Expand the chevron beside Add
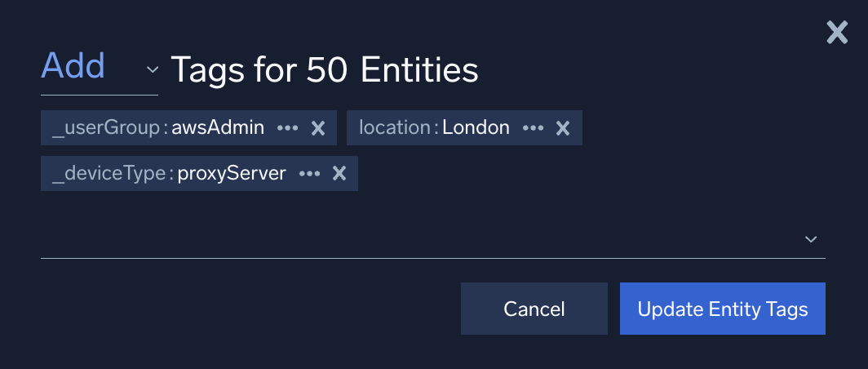The image size is (868, 369). (x=152, y=70)
